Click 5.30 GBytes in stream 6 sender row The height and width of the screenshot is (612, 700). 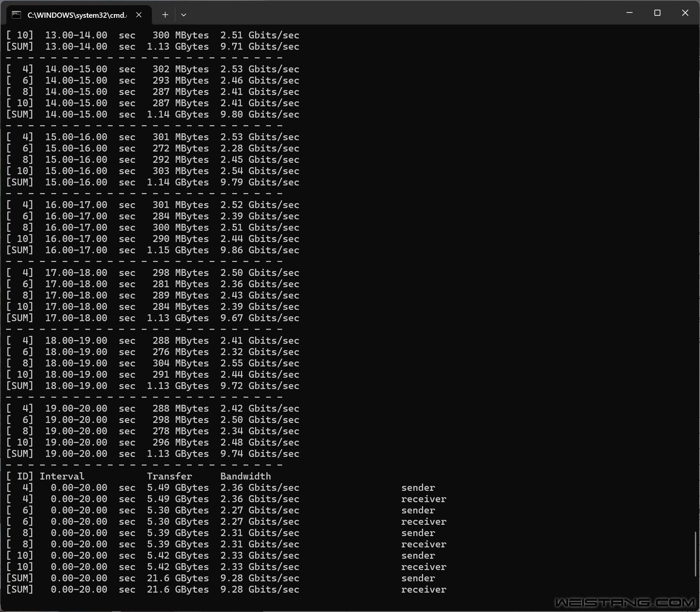[178, 510]
